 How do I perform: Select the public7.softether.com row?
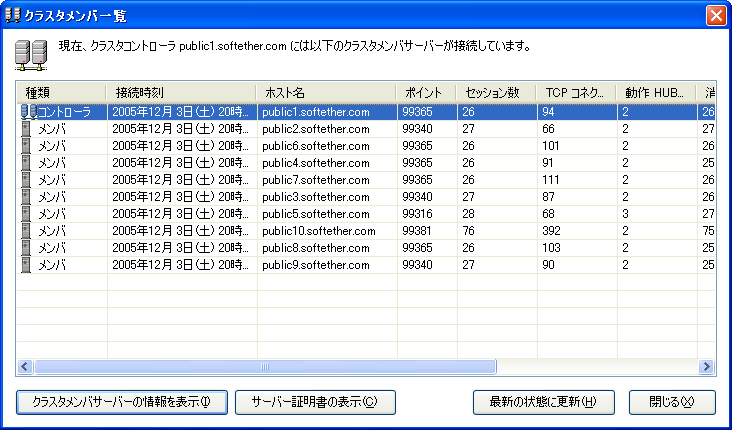click(366, 180)
